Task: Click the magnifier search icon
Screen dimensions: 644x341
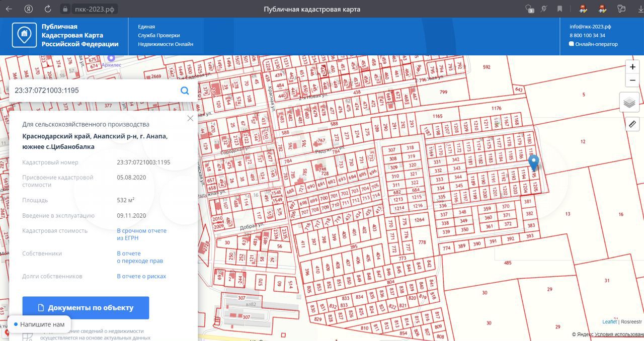Action: [x=185, y=91]
